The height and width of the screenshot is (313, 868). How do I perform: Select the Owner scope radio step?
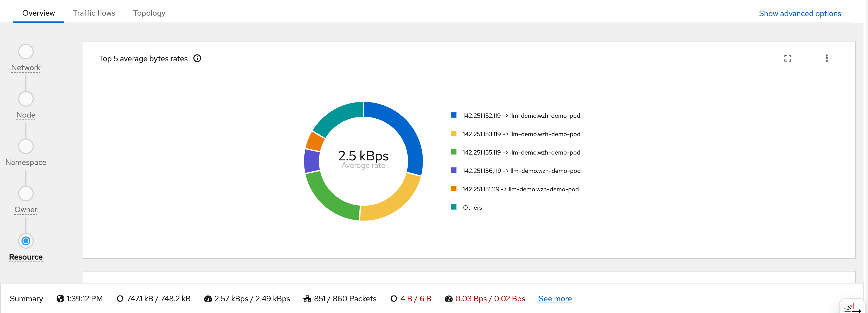26,194
